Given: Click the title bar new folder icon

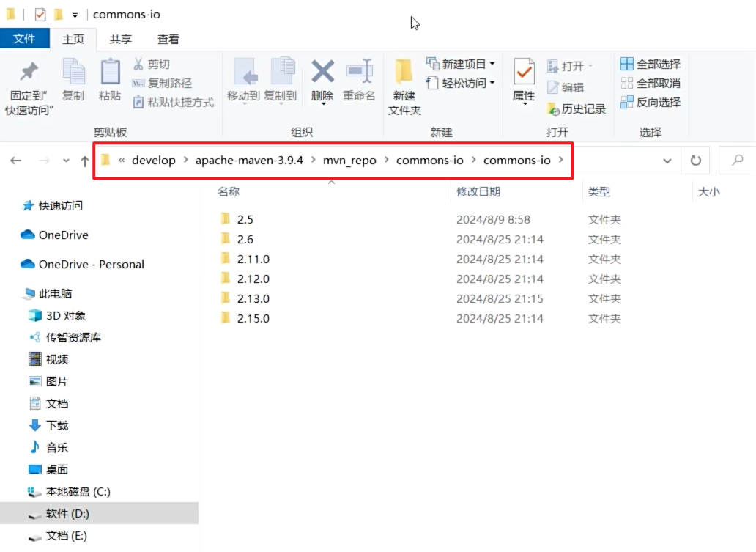Looking at the screenshot, I should click(59, 15).
